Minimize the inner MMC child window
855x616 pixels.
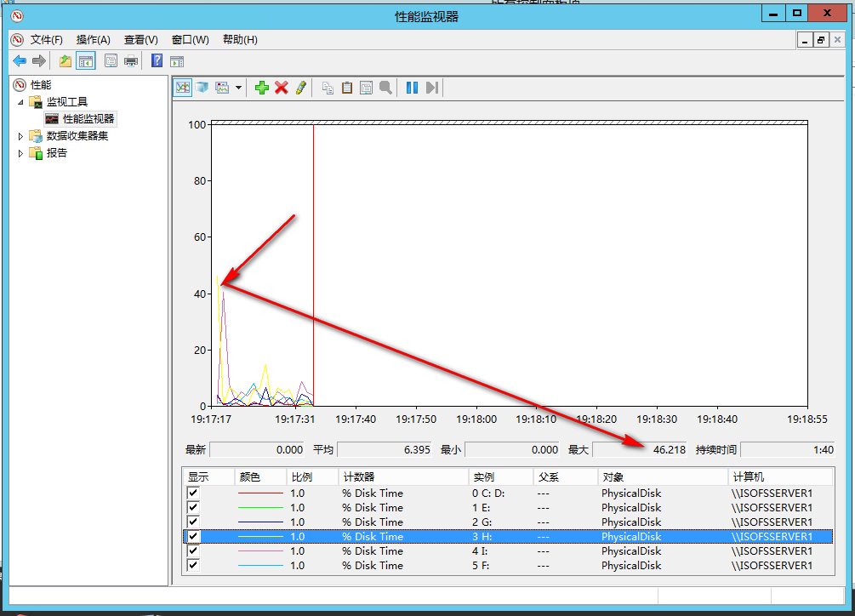click(x=805, y=40)
